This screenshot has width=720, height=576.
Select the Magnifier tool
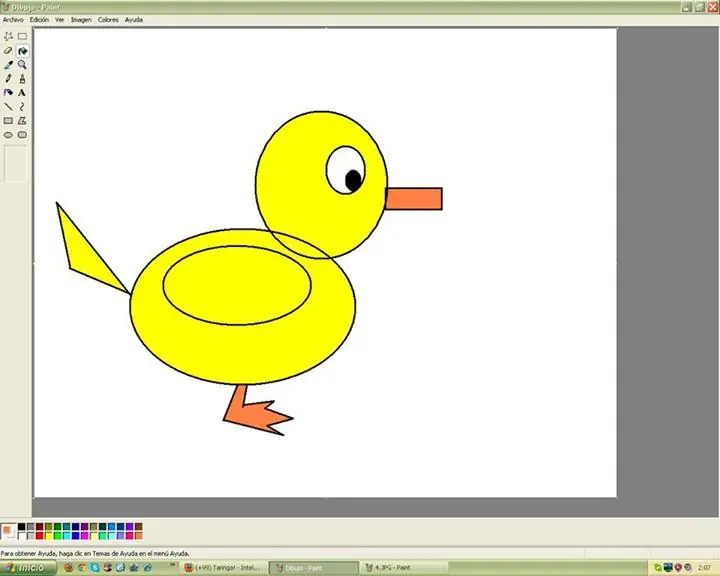[x=22, y=65]
